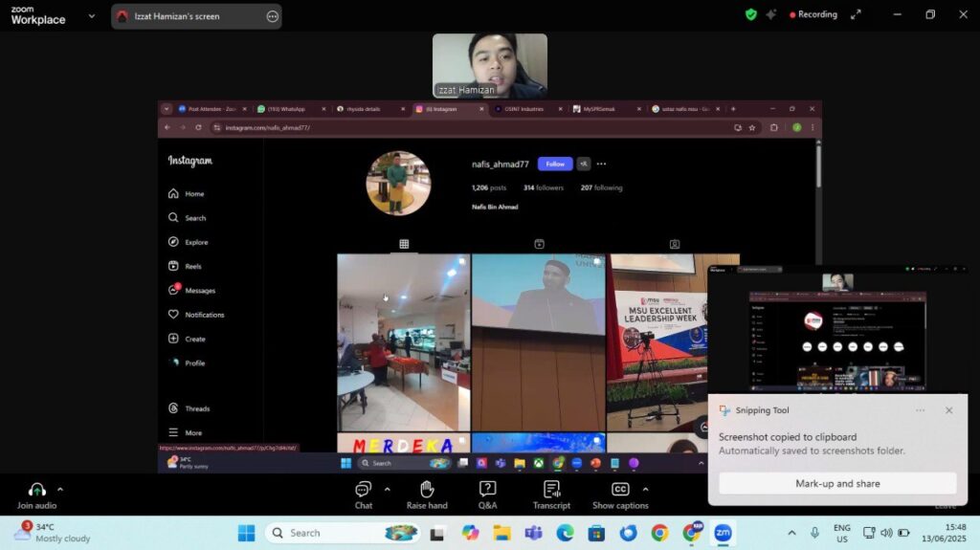Image resolution: width=980 pixels, height=550 pixels.
Task: Open Instagram Search in sidebar
Action: tap(187, 218)
